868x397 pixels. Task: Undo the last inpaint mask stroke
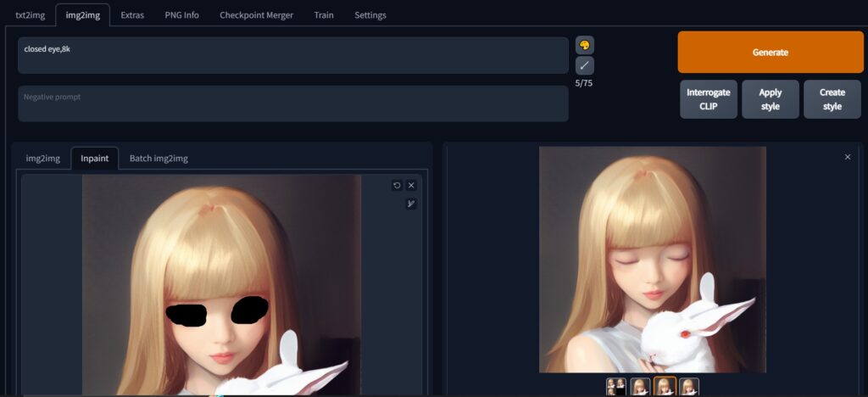(x=397, y=185)
